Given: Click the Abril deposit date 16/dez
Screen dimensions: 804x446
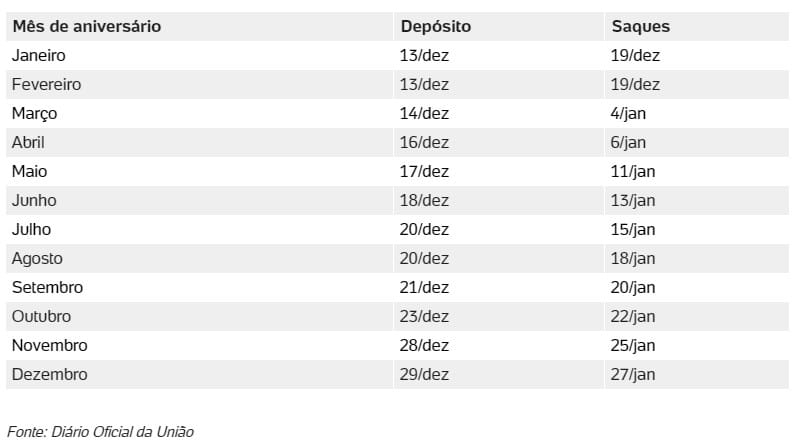Looking at the screenshot, I should click(424, 143).
